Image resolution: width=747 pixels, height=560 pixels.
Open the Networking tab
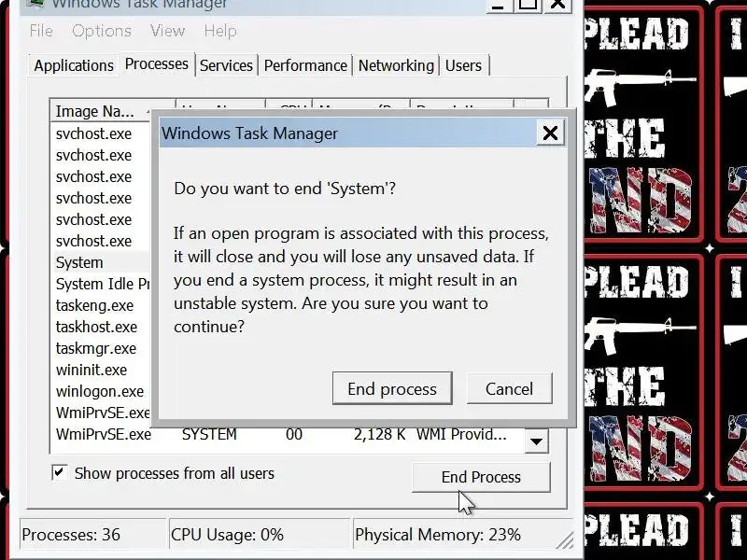tap(396, 65)
